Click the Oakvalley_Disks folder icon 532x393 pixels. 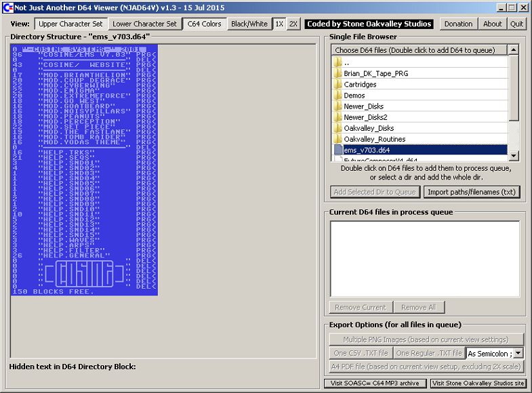click(337, 128)
